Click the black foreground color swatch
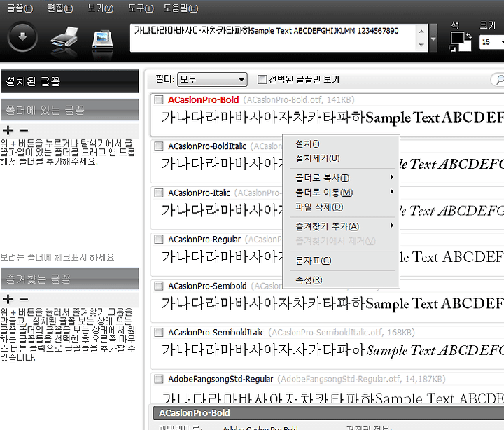This screenshot has width=504, height=430. tap(456, 38)
